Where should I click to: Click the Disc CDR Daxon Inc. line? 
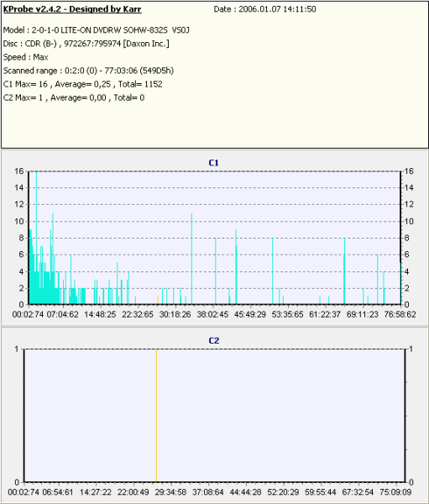[x=86, y=44]
